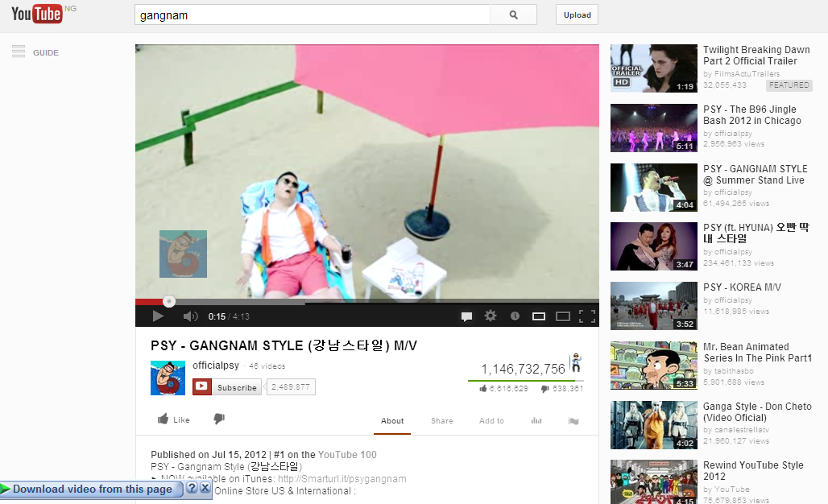Screen dimensions: 828x504
Task: Open the Share tab
Action: (x=441, y=420)
